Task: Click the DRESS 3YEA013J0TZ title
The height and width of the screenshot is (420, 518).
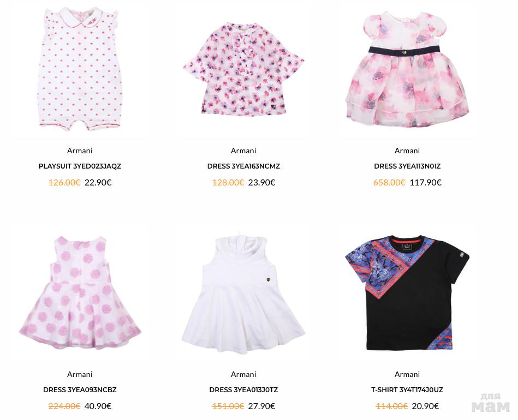Action: point(243,389)
